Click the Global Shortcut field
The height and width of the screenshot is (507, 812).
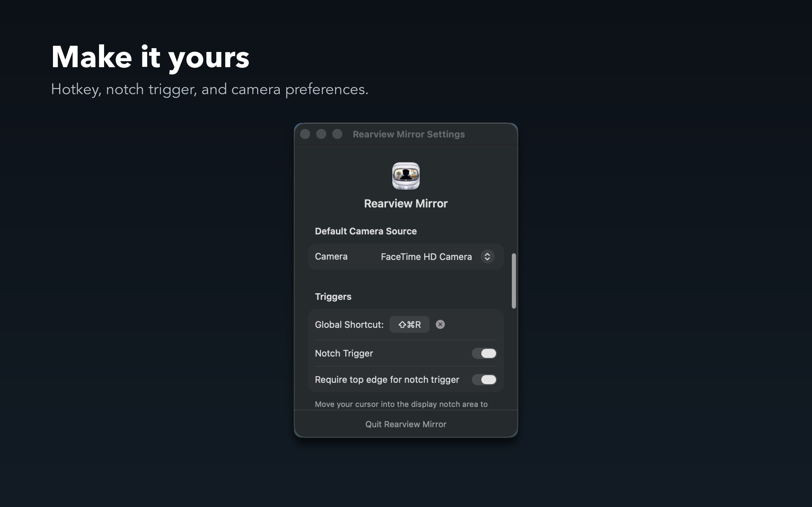coord(349,324)
